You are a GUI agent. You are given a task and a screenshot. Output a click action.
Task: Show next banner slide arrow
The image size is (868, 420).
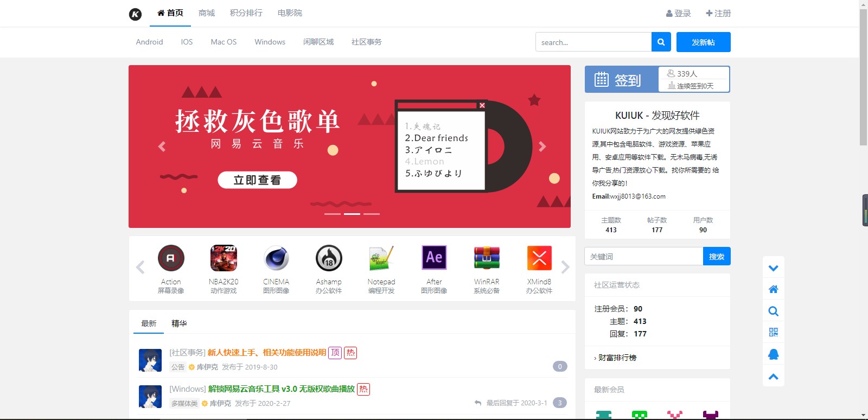coord(542,147)
